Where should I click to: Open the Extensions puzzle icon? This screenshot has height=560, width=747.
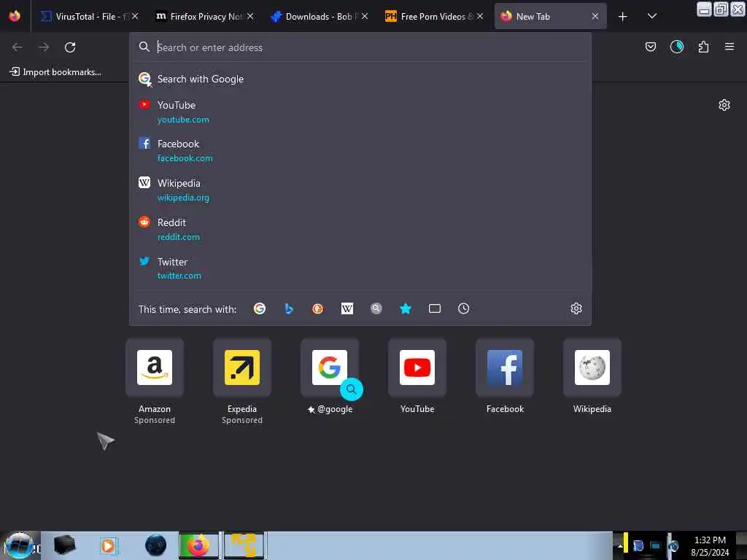click(703, 47)
